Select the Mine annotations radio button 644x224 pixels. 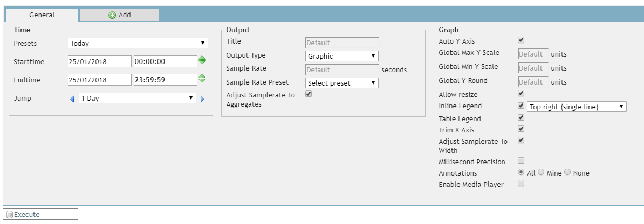click(541, 172)
